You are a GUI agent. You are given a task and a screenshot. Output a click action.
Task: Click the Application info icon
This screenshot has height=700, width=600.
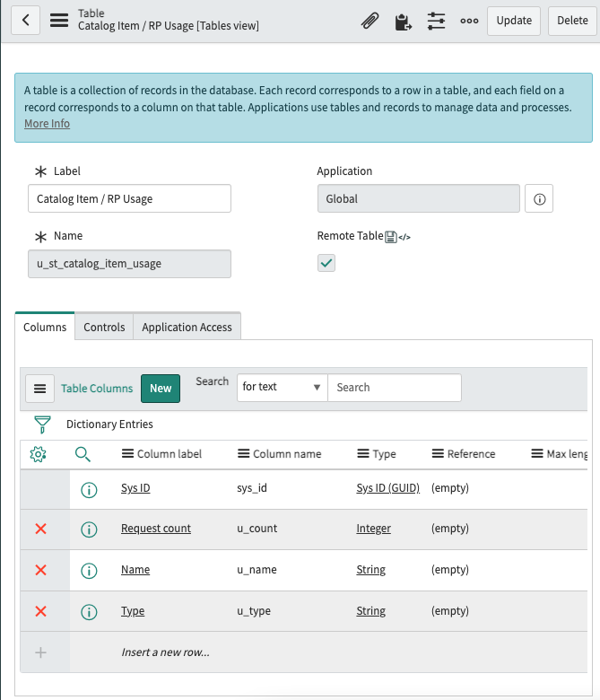point(539,199)
